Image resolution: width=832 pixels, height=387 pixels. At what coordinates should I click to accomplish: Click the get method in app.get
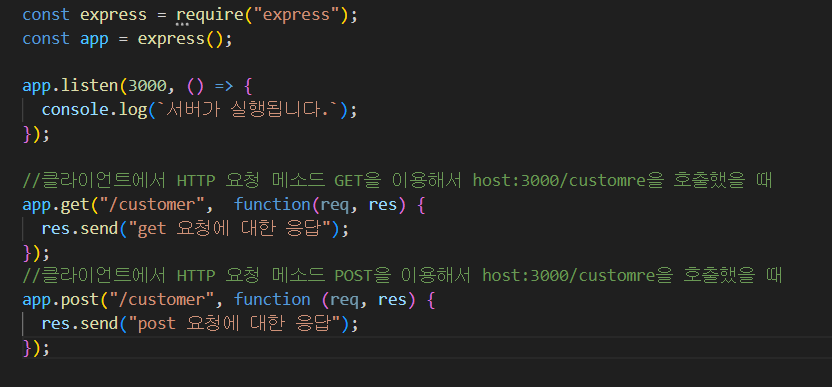click(75, 205)
